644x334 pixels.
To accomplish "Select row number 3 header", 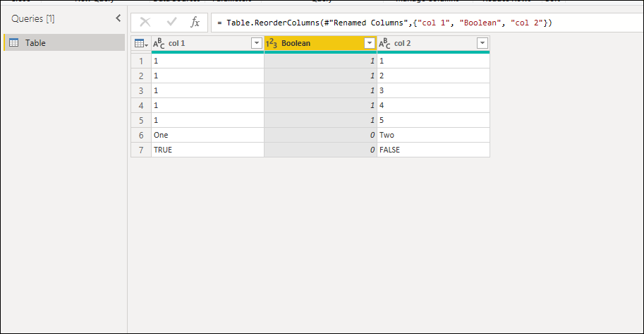I will 141,90.
